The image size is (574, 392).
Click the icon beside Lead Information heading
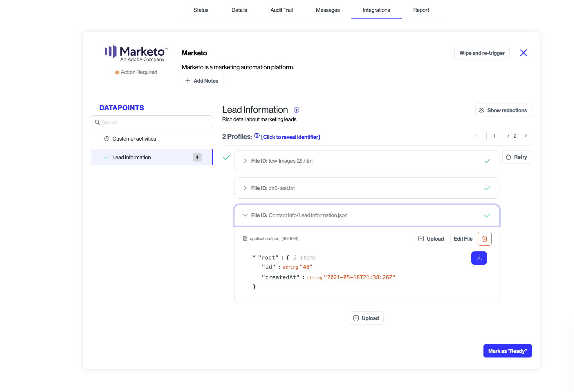[x=296, y=110]
